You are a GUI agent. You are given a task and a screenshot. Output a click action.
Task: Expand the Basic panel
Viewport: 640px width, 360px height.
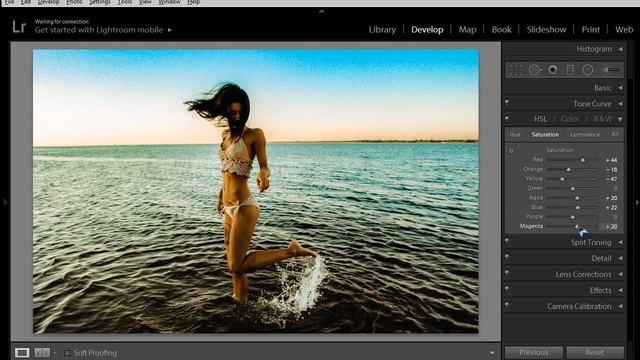620,88
